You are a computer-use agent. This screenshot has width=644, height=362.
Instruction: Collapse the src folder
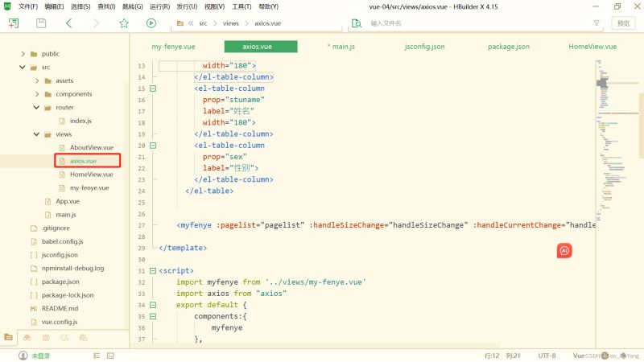(x=23, y=68)
